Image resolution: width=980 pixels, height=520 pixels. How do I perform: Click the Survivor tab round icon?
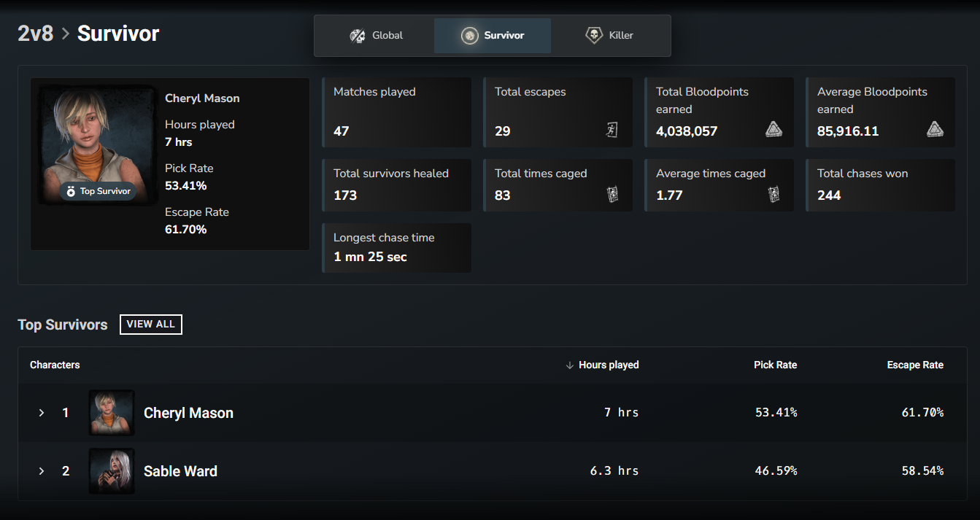[470, 36]
